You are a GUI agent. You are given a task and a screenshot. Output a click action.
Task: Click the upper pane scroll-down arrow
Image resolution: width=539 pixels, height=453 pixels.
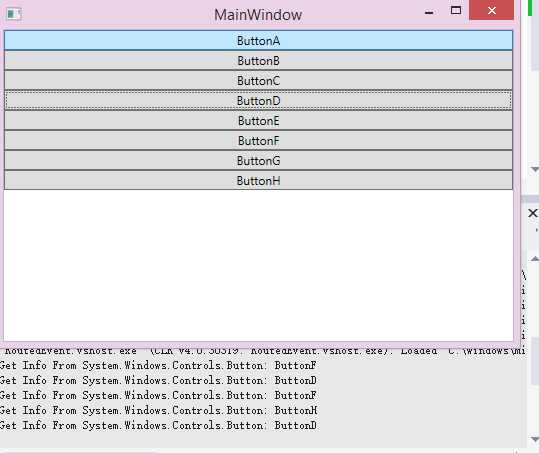535,169
